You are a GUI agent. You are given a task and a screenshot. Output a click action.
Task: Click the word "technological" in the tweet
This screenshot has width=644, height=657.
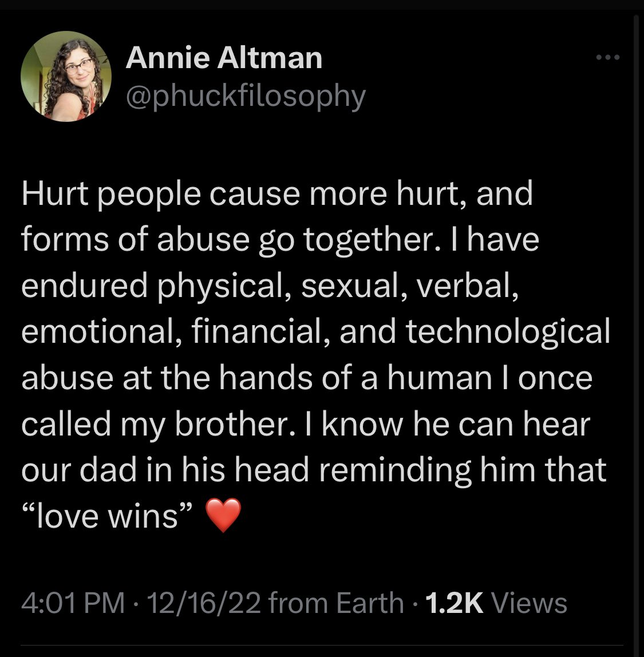[x=508, y=332]
